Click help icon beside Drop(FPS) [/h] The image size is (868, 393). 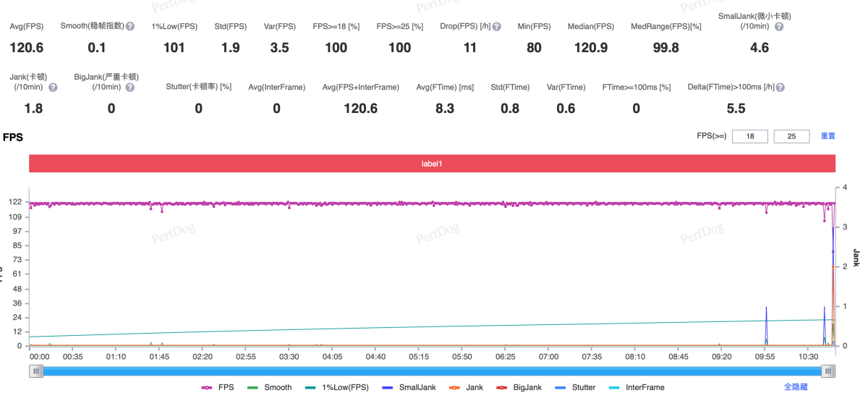pyautogui.click(x=496, y=26)
